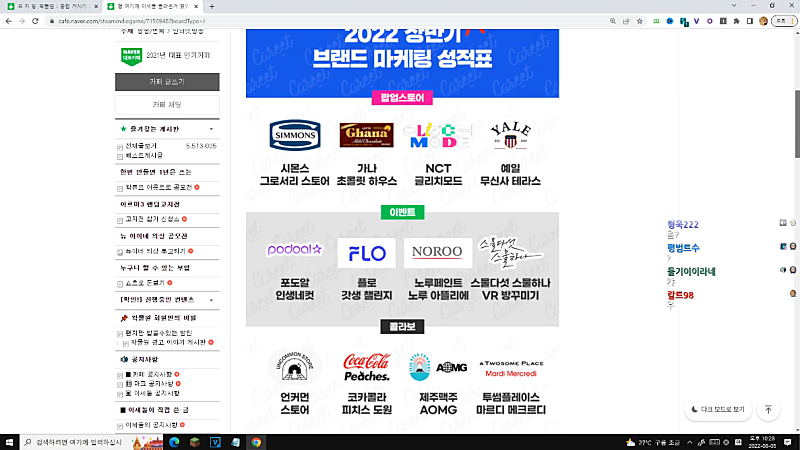Viewport: 800px width, 450px height.
Task: Collapse the 진행중인 컨텐츠 section arrow
Action: pyautogui.click(x=211, y=300)
